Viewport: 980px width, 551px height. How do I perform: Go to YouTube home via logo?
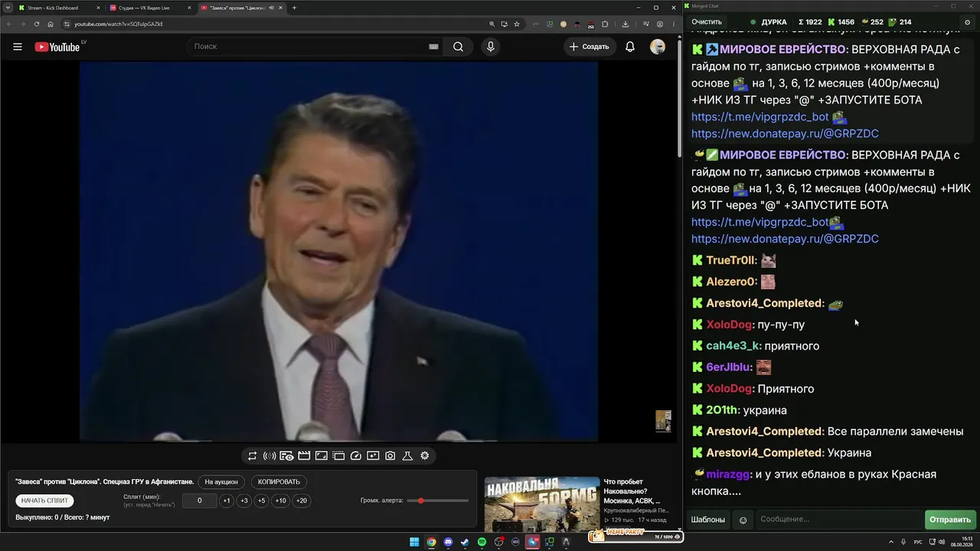57,47
